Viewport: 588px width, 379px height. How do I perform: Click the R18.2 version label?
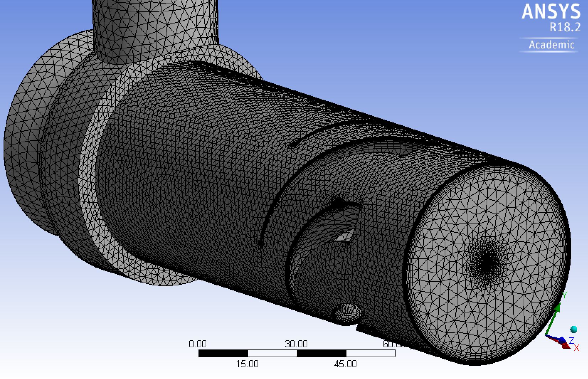pyautogui.click(x=565, y=27)
